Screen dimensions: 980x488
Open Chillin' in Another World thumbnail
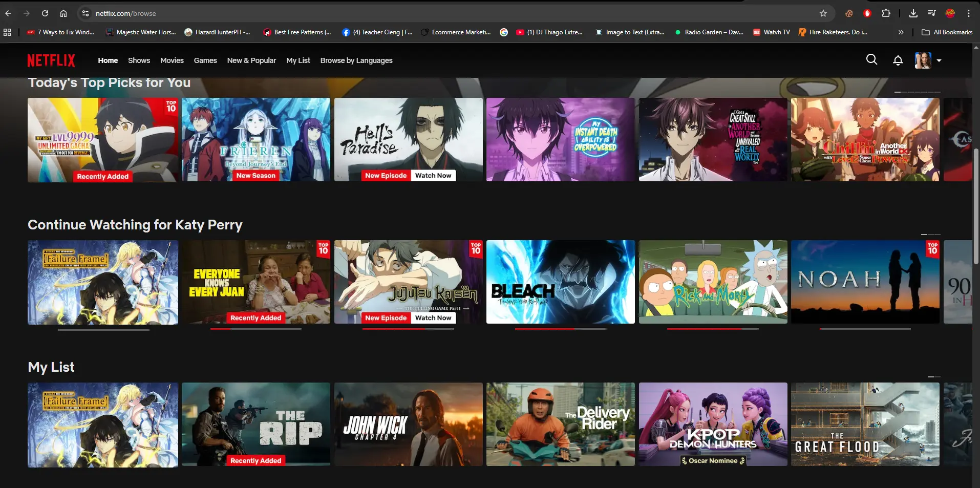pyautogui.click(x=865, y=139)
